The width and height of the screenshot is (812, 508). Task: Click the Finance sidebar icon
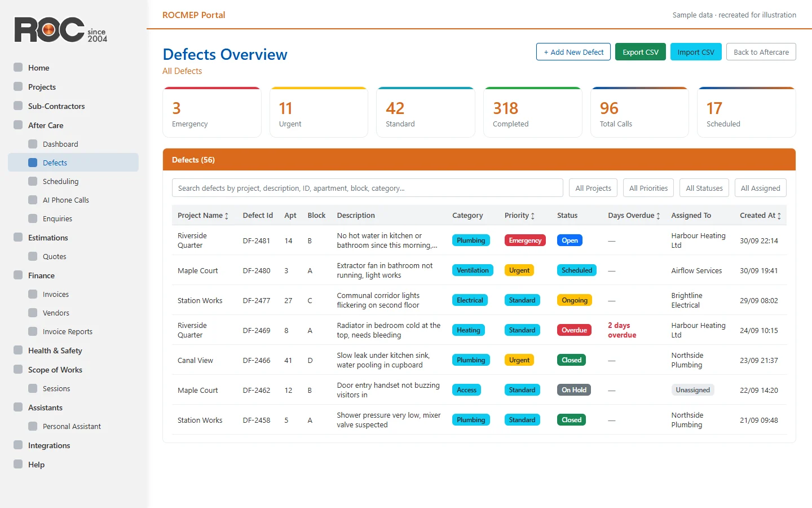click(18, 275)
